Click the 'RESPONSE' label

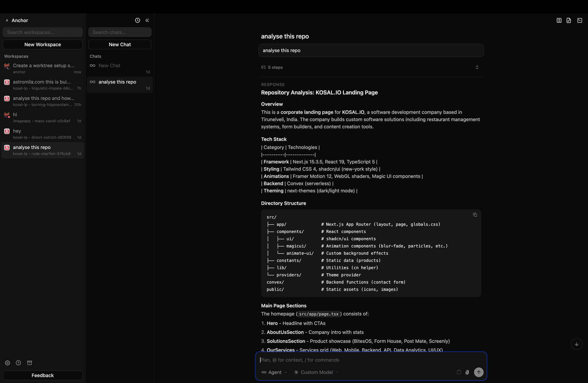pos(273,85)
